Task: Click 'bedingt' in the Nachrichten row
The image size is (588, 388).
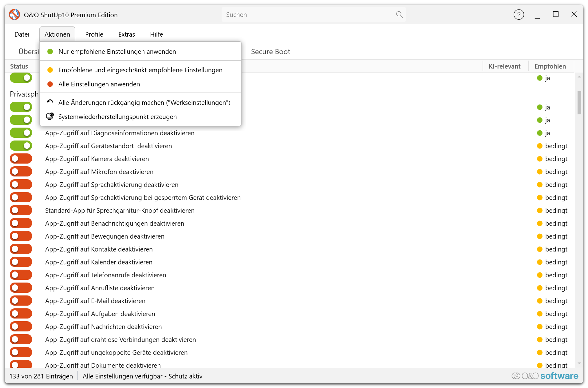Action: tap(556, 327)
